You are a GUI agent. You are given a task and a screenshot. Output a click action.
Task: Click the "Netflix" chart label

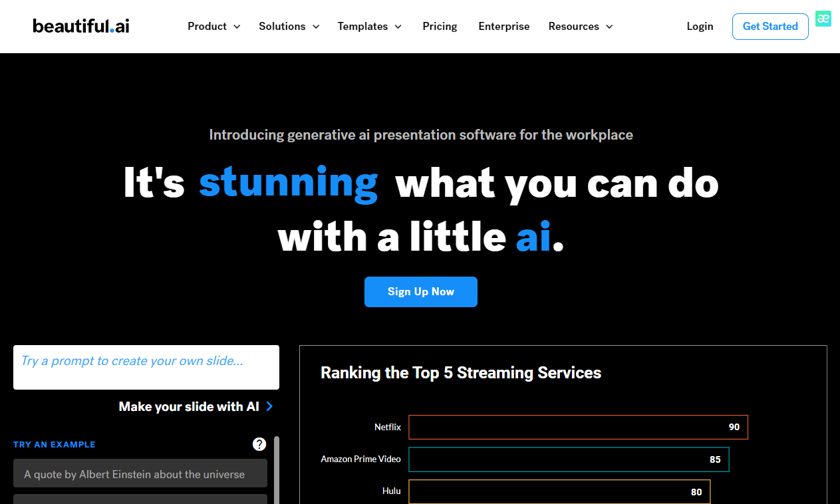coord(388,427)
